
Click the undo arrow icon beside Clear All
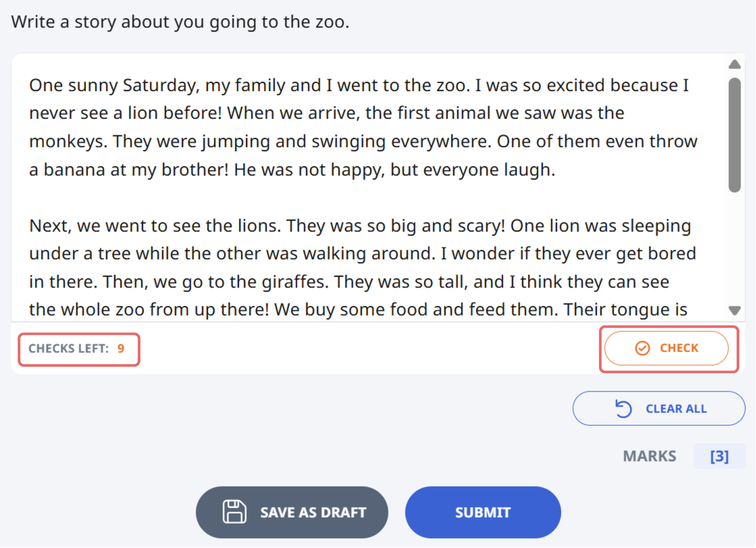pyautogui.click(x=623, y=409)
